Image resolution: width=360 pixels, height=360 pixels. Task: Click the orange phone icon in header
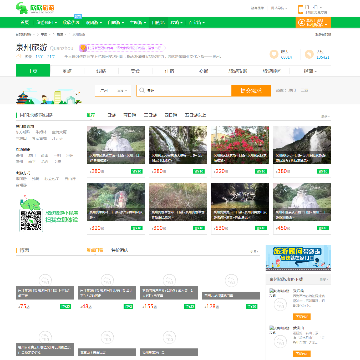pyautogui.click(x=301, y=9)
